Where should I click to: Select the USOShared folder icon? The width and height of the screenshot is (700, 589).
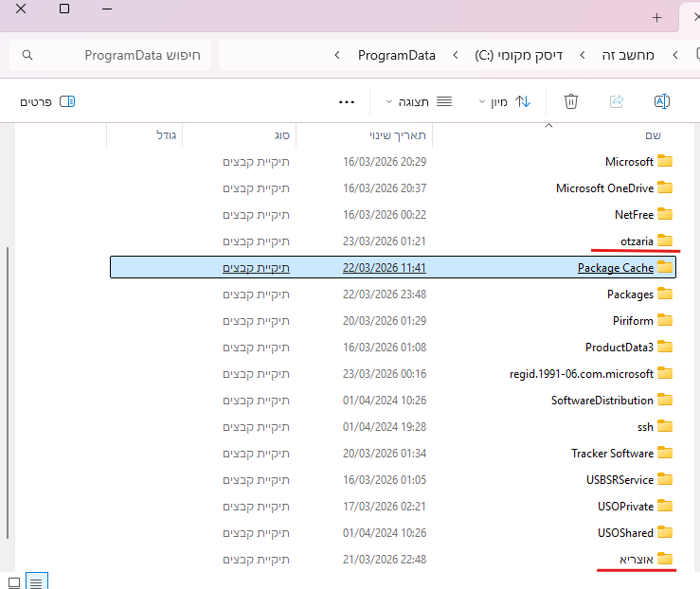point(665,532)
